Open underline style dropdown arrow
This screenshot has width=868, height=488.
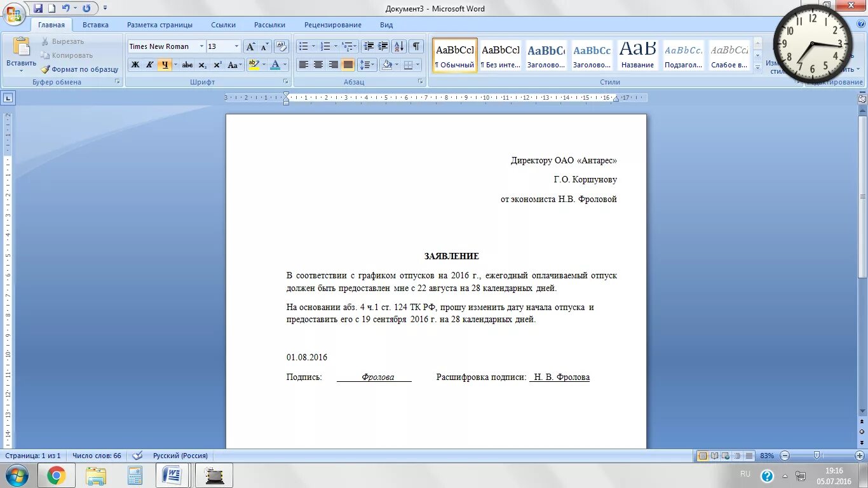pyautogui.click(x=175, y=65)
